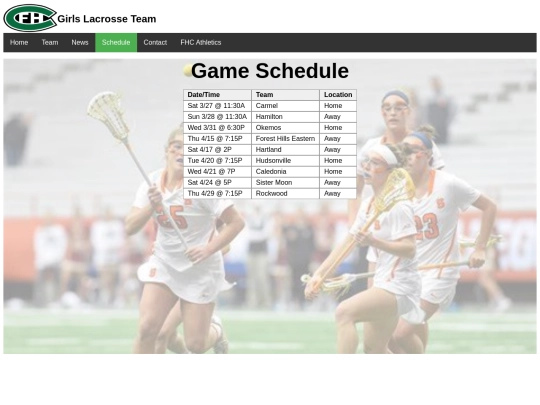Select the Hamilton team cell

(285, 117)
